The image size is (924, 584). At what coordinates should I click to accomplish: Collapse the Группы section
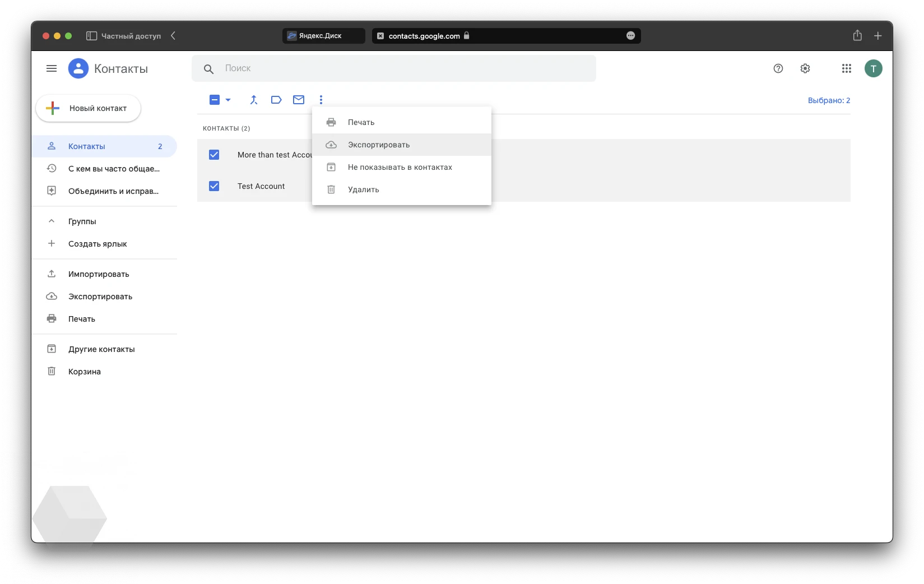52,221
